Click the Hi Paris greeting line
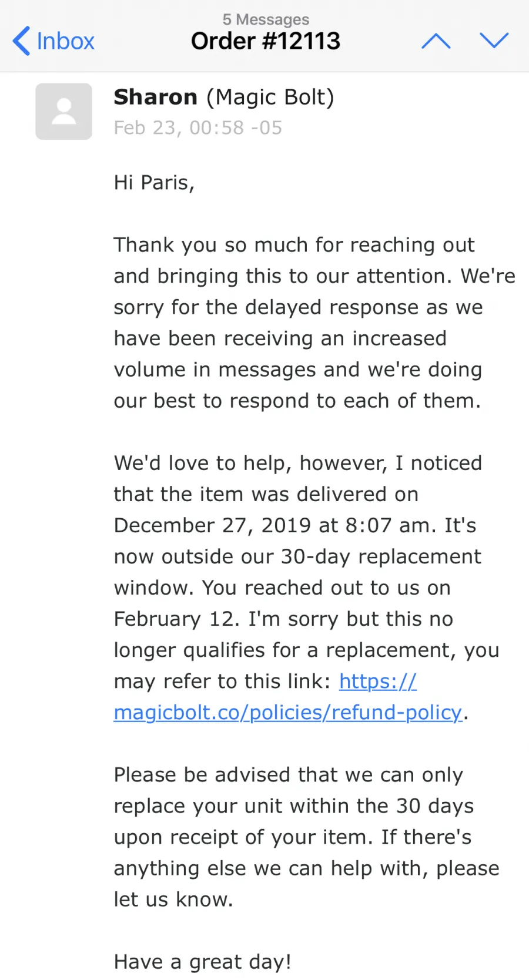 pos(154,183)
